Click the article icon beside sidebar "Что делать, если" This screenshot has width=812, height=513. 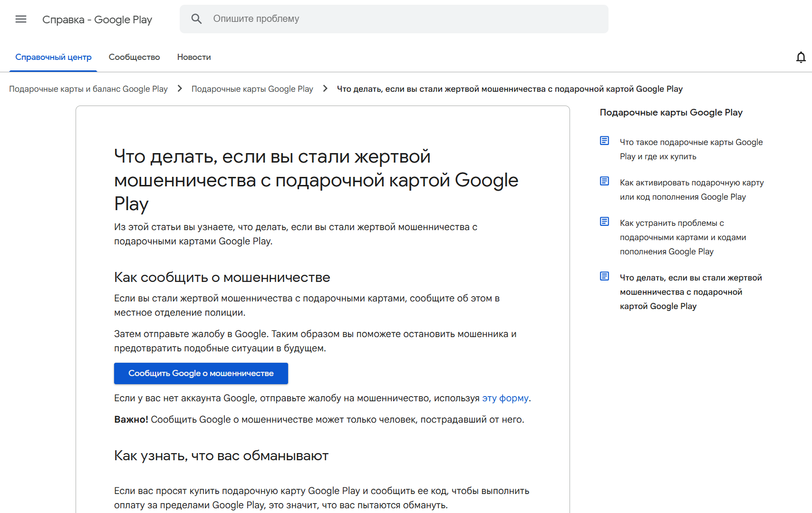click(x=604, y=276)
